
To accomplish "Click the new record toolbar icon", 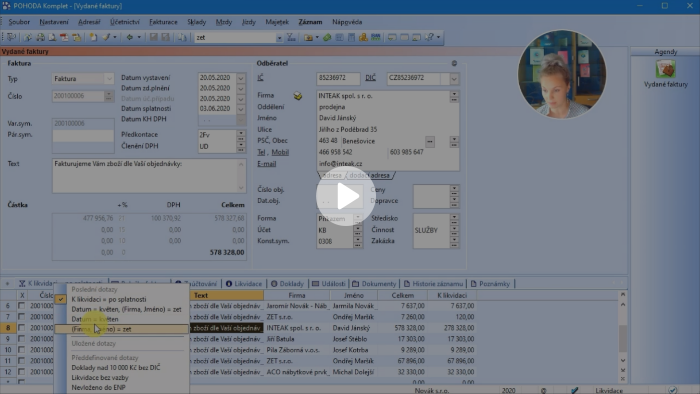I will tap(93, 37).
